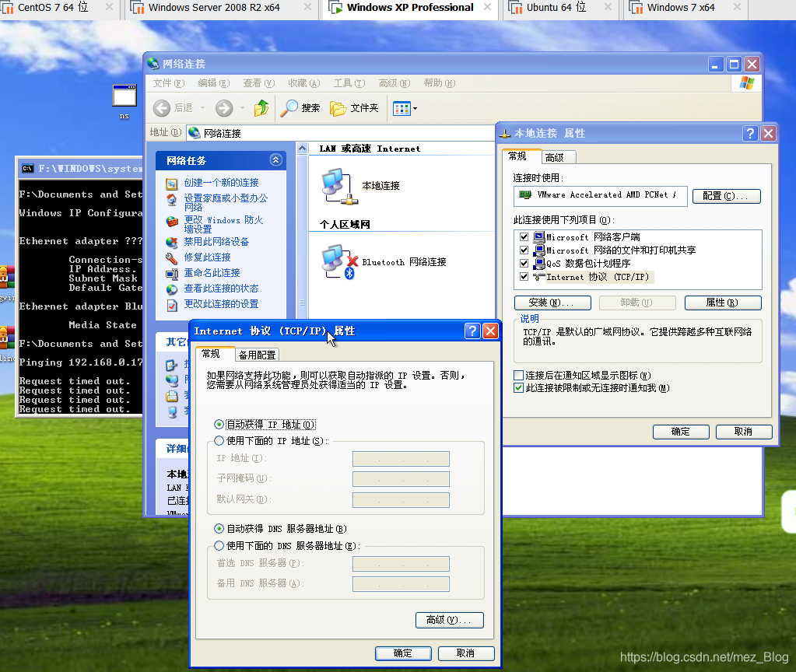796x672 pixels.
Task: Click the 高级 button in TCP/IP dialog
Action: [x=449, y=620]
